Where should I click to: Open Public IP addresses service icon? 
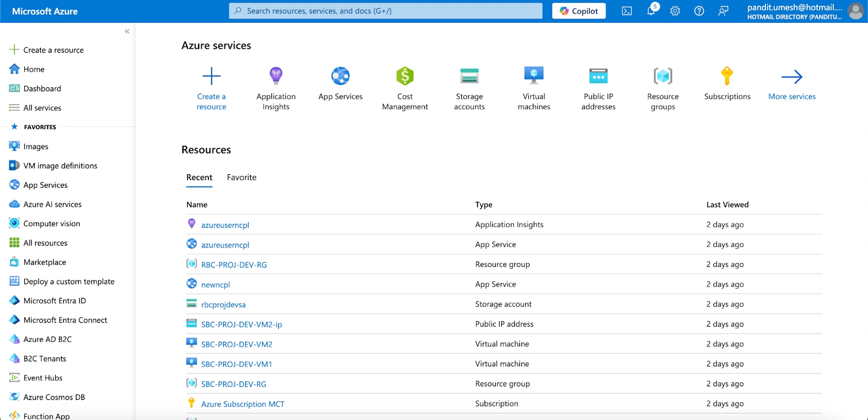pyautogui.click(x=598, y=76)
